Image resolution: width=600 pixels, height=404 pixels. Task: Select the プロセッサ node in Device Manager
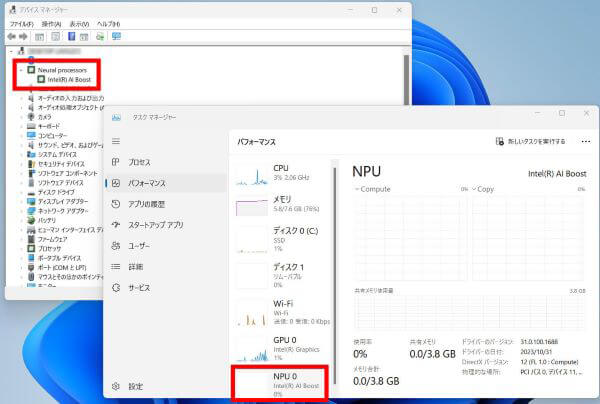pyautogui.click(x=49, y=249)
